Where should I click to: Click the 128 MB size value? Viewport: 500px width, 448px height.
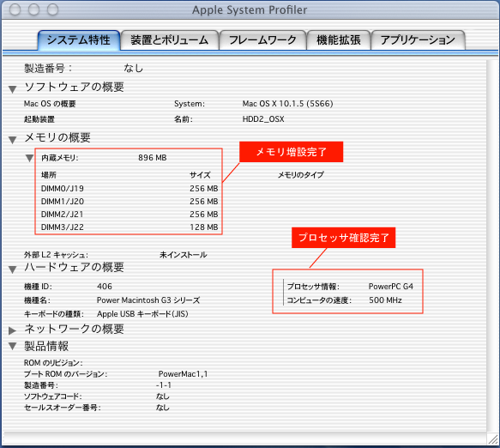coord(204,227)
